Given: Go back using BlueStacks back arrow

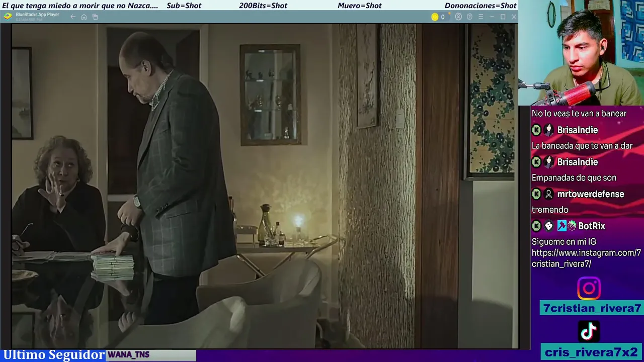Looking at the screenshot, I should tap(73, 17).
